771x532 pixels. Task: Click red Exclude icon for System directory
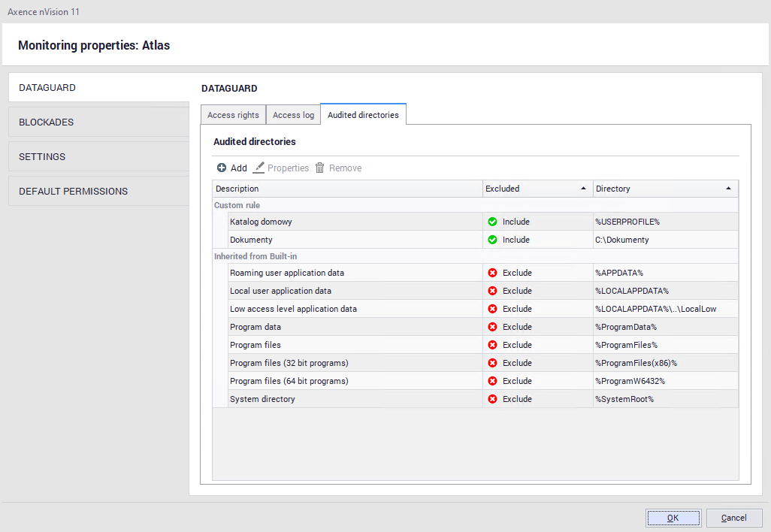(492, 399)
